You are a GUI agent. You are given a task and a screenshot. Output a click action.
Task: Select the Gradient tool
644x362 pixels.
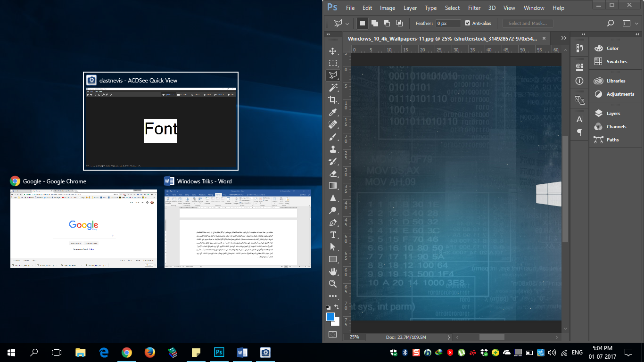(333, 186)
